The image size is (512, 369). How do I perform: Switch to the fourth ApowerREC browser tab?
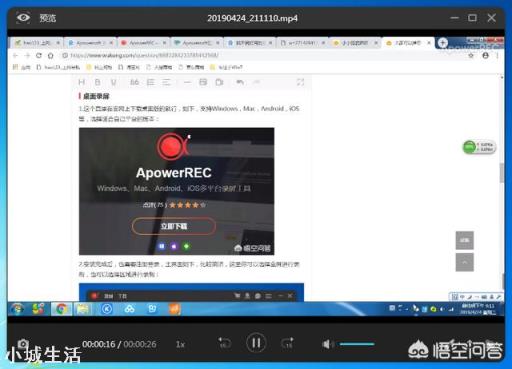point(196,43)
